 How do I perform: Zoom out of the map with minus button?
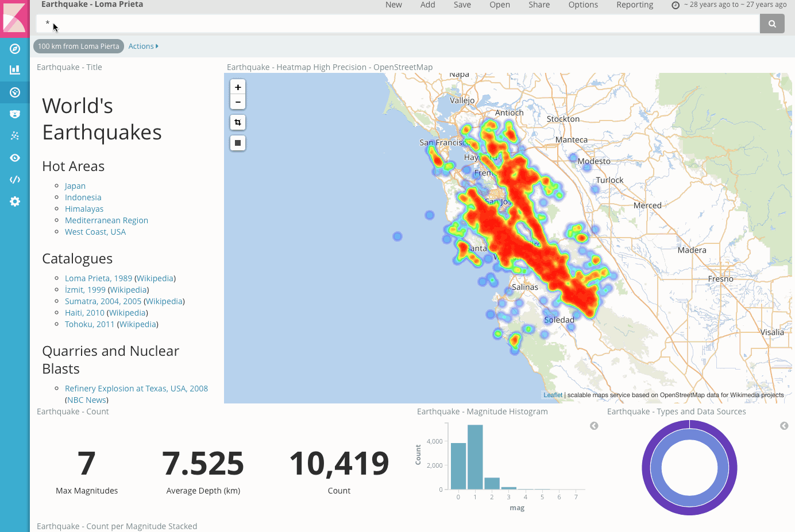tap(238, 102)
